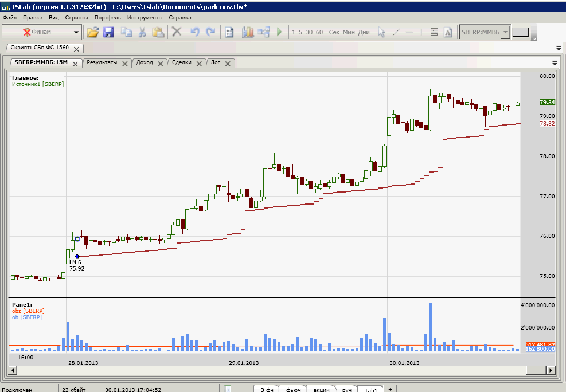This screenshot has width=566, height=392.
Task: Switch interval units to Дни
Action: [x=364, y=32]
